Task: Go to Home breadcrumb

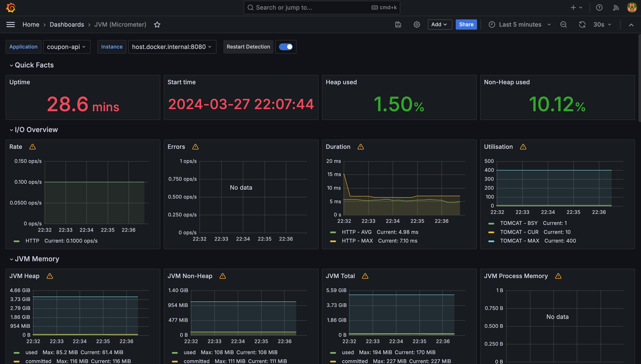Action: click(x=31, y=25)
